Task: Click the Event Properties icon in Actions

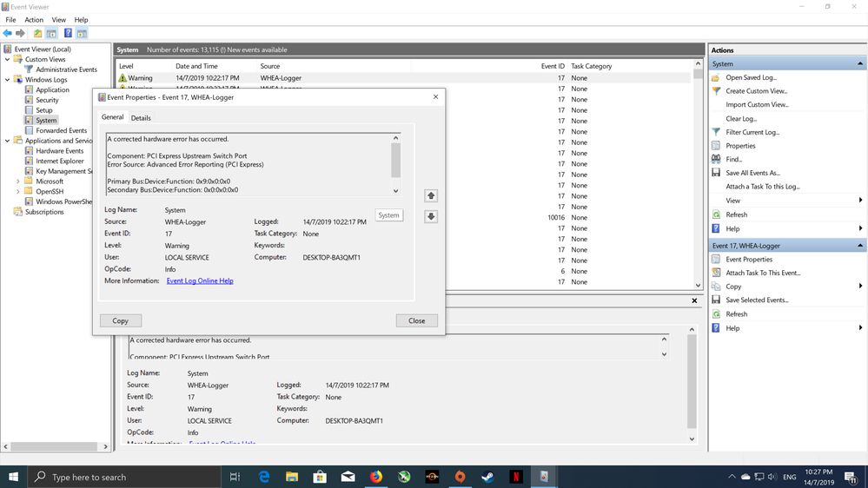Action: [716, 259]
